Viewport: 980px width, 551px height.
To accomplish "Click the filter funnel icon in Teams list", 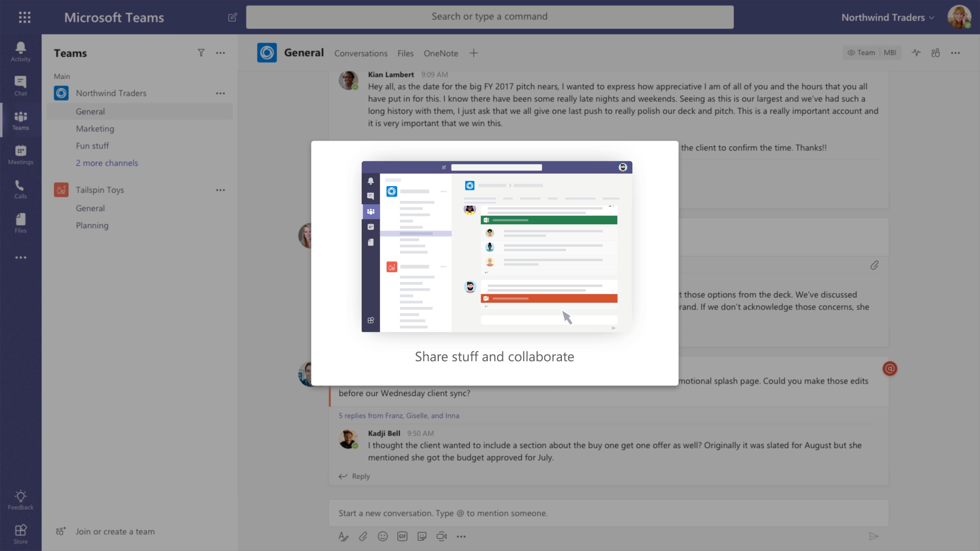I will click(201, 53).
